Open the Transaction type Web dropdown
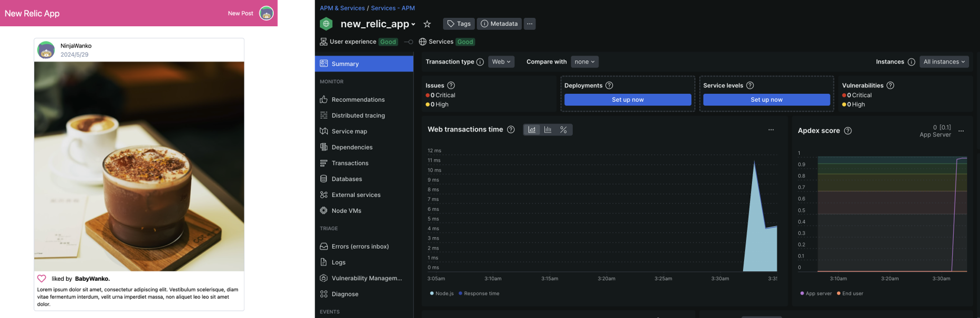The width and height of the screenshot is (980, 318). [x=501, y=62]
